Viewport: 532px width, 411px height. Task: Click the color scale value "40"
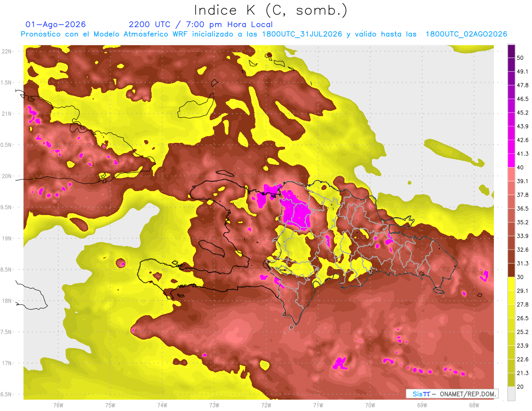(520, 167)
